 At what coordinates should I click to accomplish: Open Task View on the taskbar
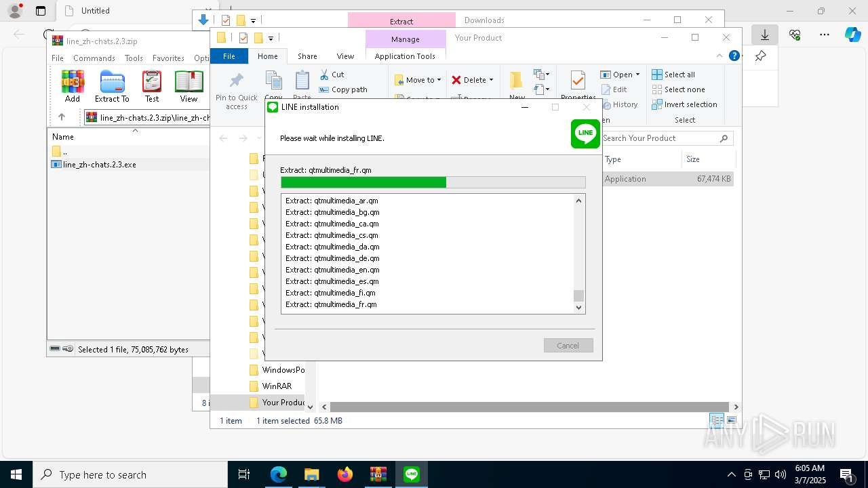pos(244,474)
